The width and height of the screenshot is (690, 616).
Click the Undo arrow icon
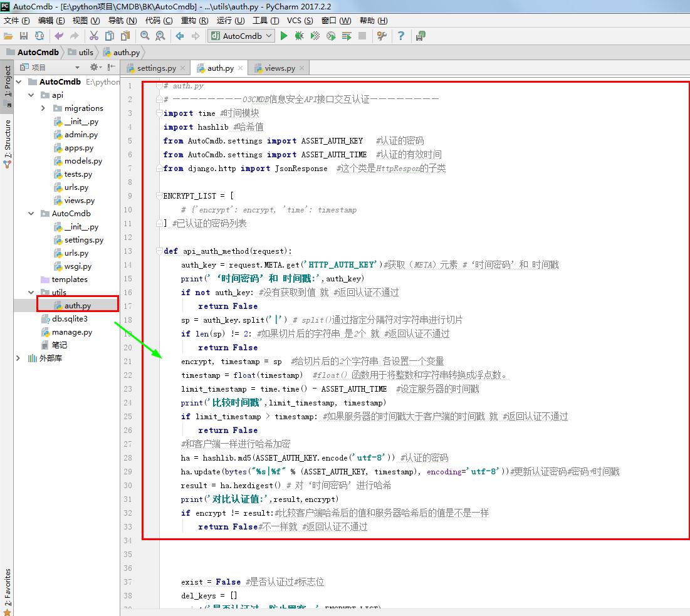coord(58,36)
